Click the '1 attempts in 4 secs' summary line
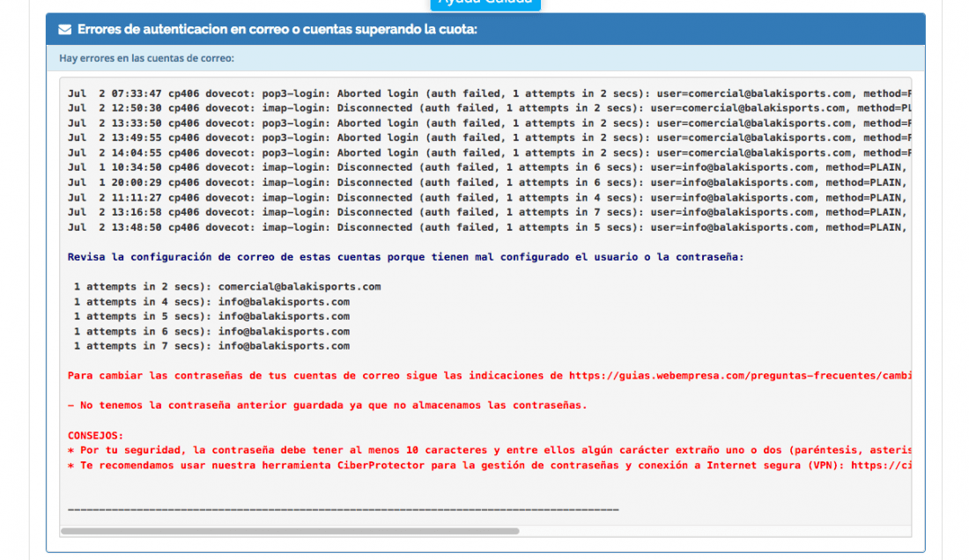The image size is (969, 560). tap(211, 302)
